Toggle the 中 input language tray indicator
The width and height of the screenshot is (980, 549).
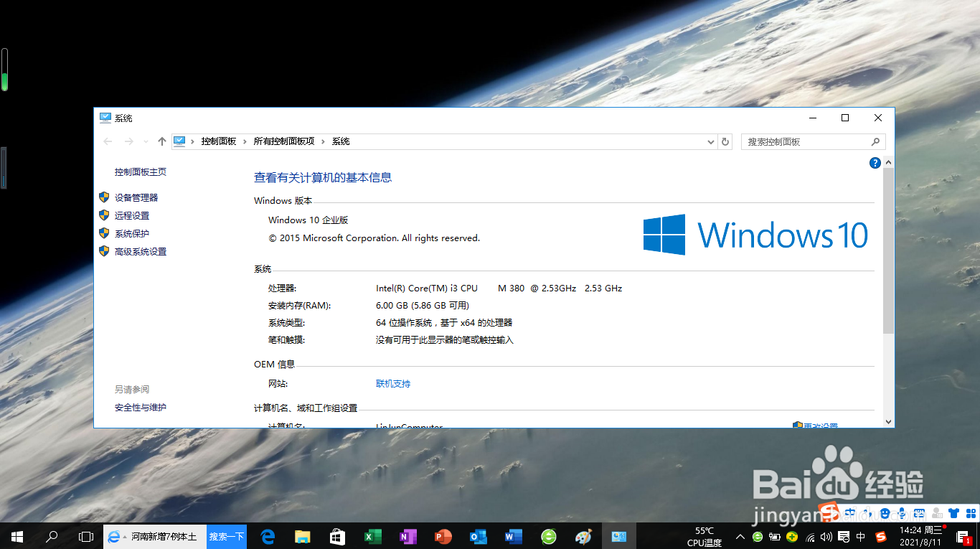click(860, 537)
